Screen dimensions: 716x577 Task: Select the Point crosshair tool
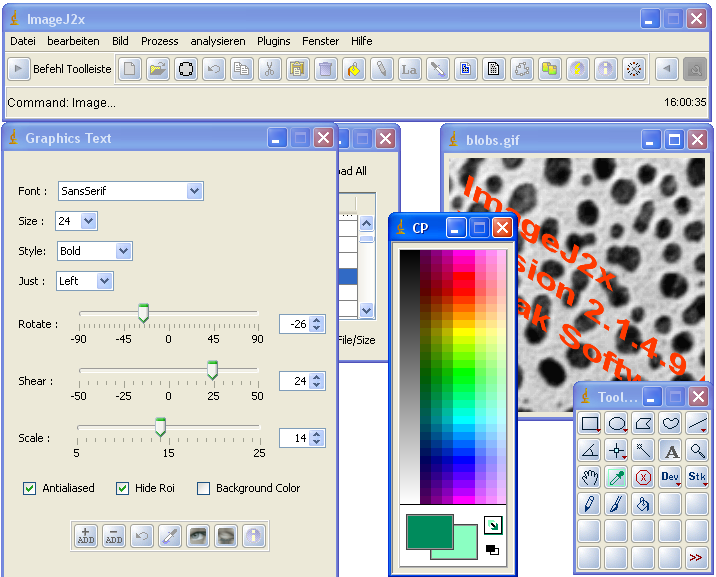pyautogui.click(x=616, y=451)
